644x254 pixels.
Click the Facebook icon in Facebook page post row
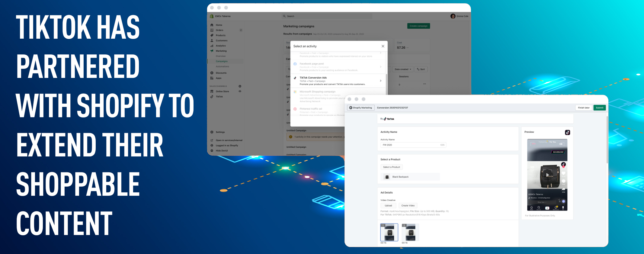click(x=295, y=64)
